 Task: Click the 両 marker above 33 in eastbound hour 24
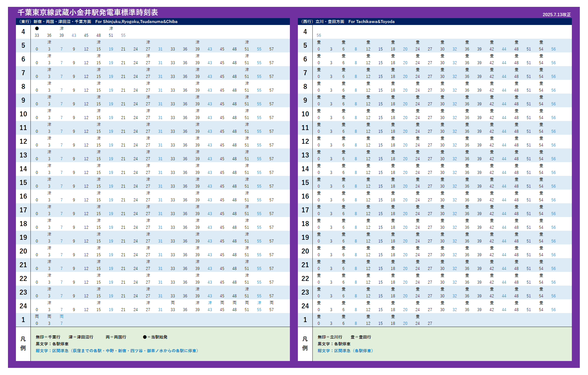pyautogui.click(x=173, y=303)
